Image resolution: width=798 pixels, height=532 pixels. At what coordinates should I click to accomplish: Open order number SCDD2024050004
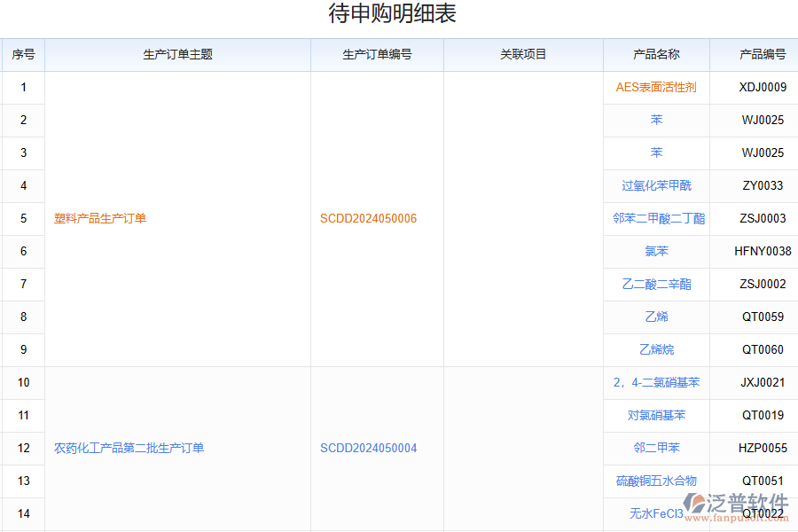pyautogui.click(x=368, y=448)
